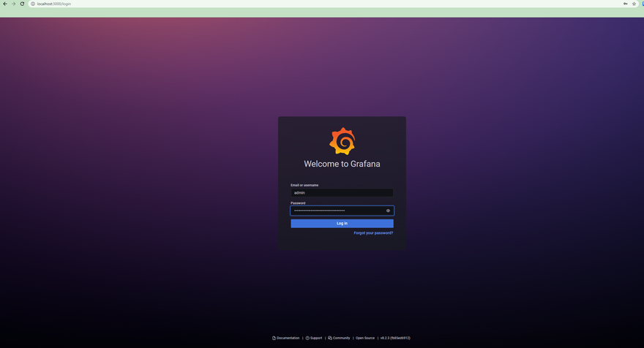This screenshot has width=644, height=348.
Task: Reload the page with the refresh icon
Action: [22, 4]
